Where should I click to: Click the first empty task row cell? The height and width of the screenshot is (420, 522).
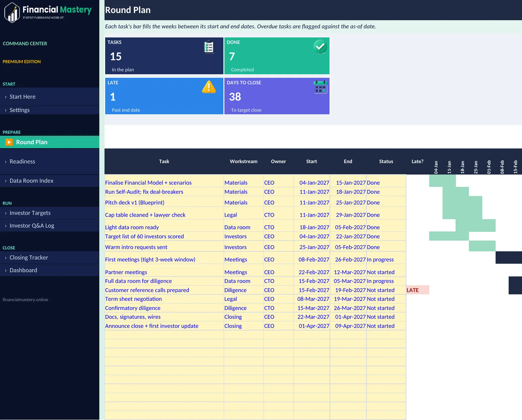[x=164, y=335]
